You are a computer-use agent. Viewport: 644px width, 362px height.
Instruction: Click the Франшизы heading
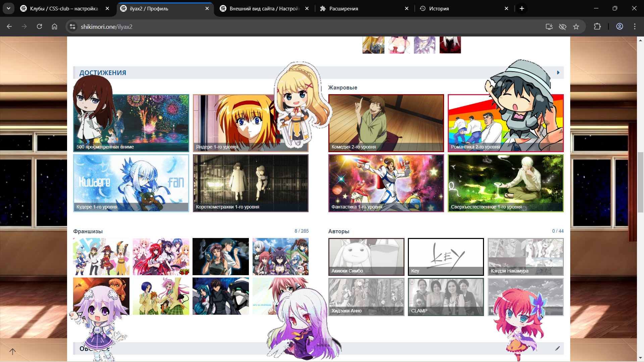coord(88,231)
